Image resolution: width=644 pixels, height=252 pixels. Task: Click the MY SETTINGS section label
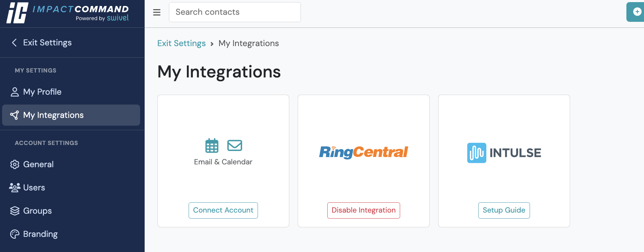tap(36, 70)
